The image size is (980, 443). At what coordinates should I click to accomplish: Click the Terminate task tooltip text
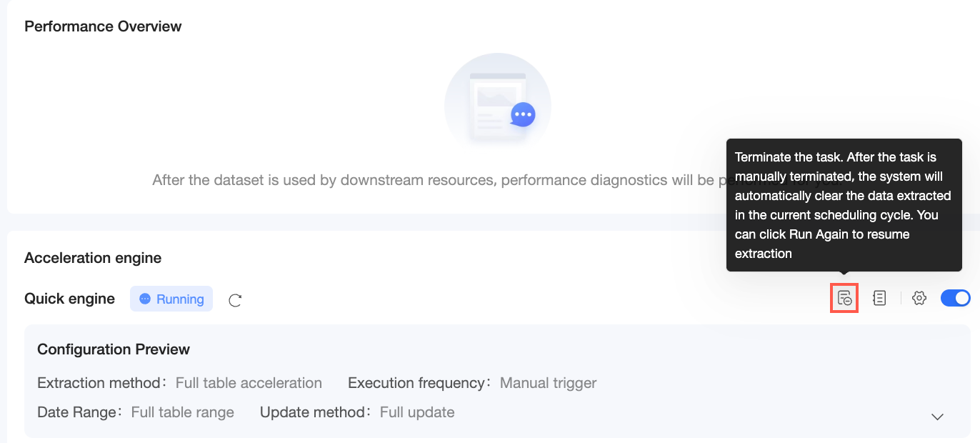click(x=843, y=205)
